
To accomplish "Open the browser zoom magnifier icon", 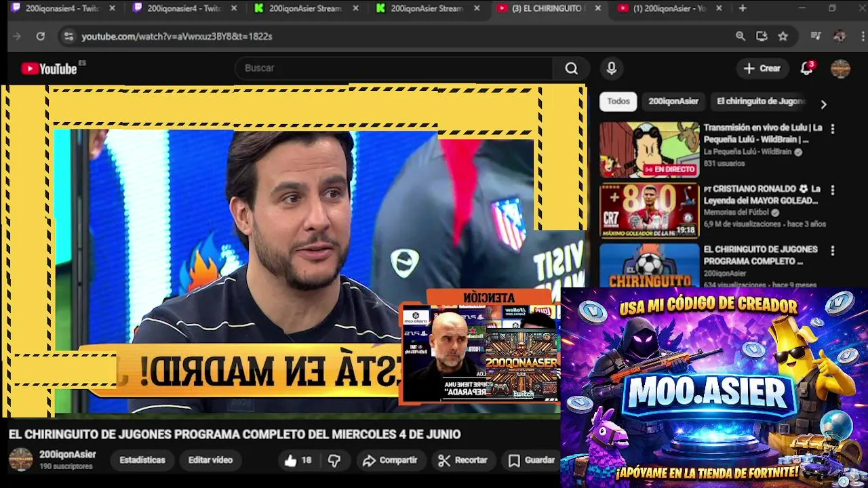I will coord(741,36).
